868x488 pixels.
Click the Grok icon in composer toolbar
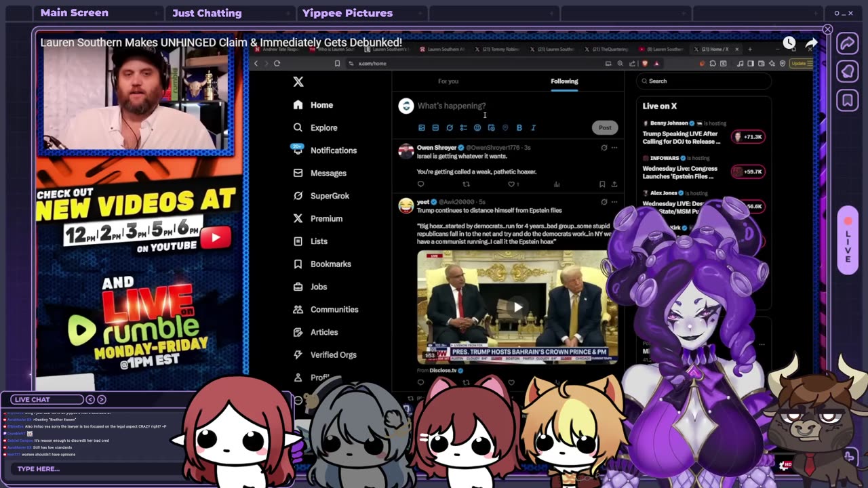pyautogui.click(x=450, y=127)
